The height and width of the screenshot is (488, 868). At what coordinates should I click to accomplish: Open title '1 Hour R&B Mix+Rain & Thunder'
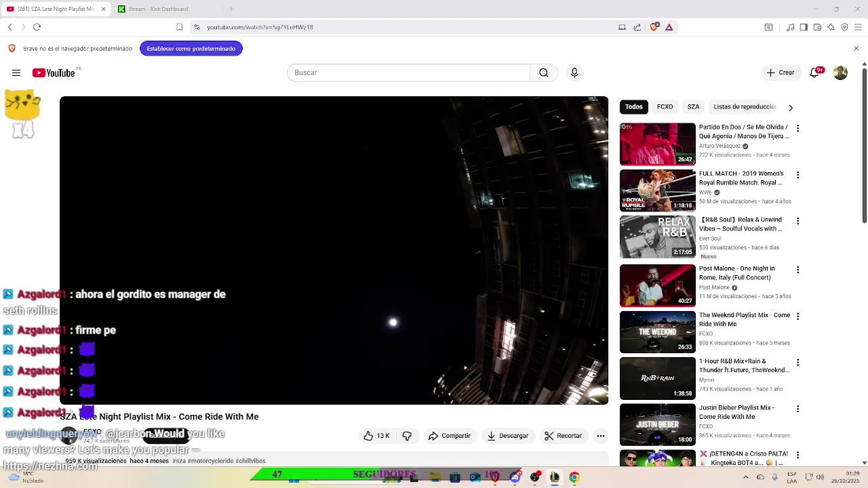pos(744,365)
